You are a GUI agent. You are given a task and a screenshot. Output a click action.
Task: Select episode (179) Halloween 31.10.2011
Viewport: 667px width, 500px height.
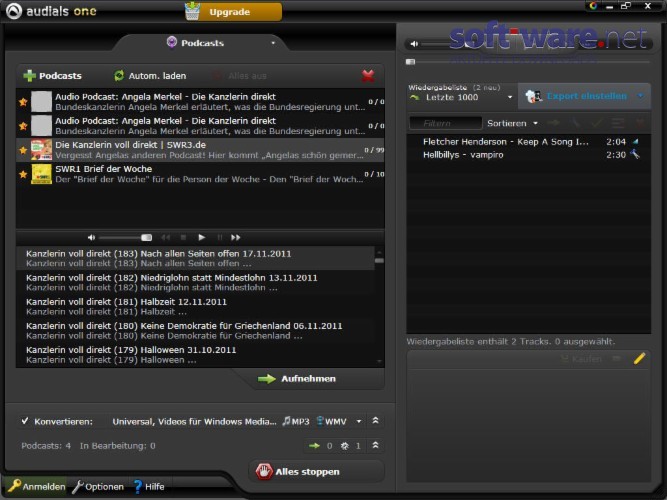click(x=195, y=355)
